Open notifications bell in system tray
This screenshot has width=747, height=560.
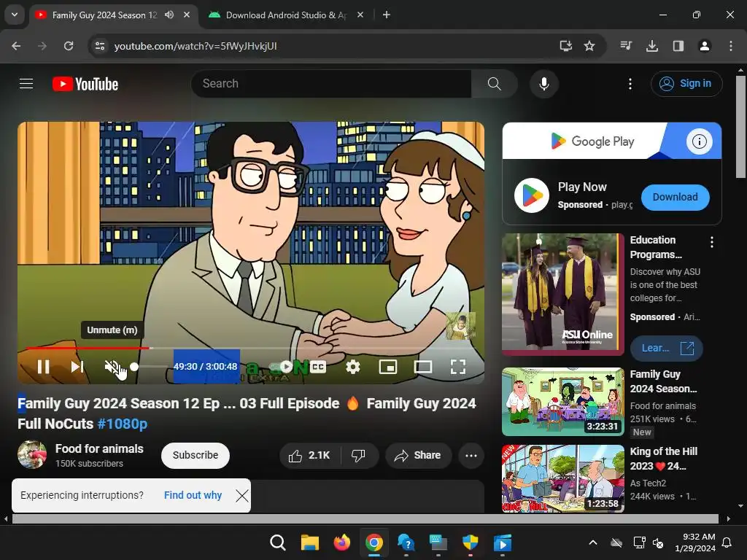click(727, 542)
